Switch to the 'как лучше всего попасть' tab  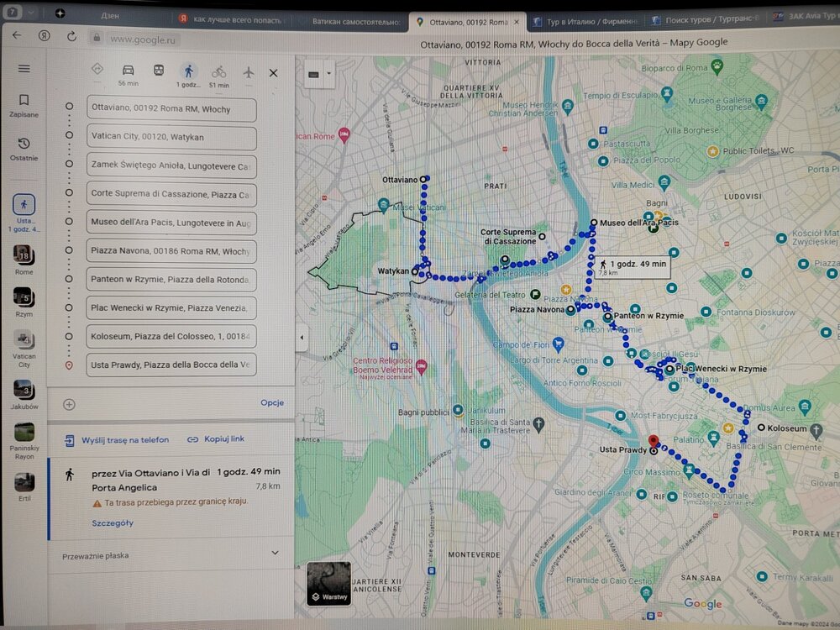230,20
